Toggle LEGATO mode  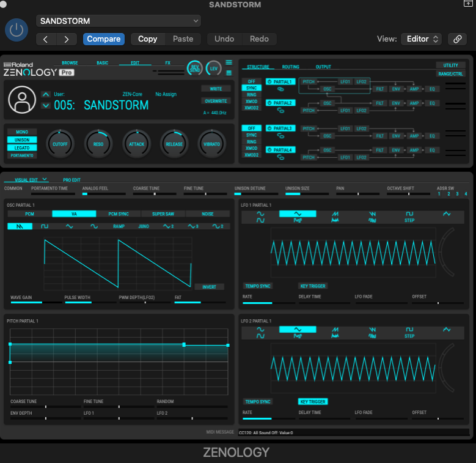tap(22, 147)
